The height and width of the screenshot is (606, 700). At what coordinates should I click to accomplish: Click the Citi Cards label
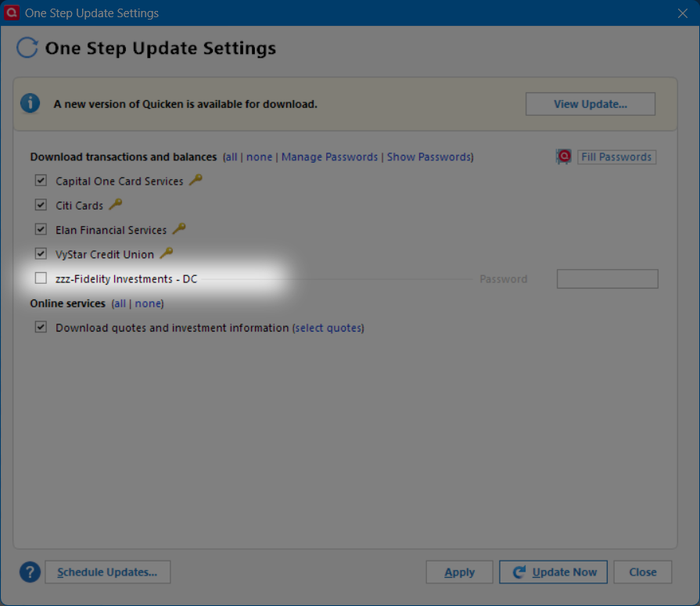[79, 206]
